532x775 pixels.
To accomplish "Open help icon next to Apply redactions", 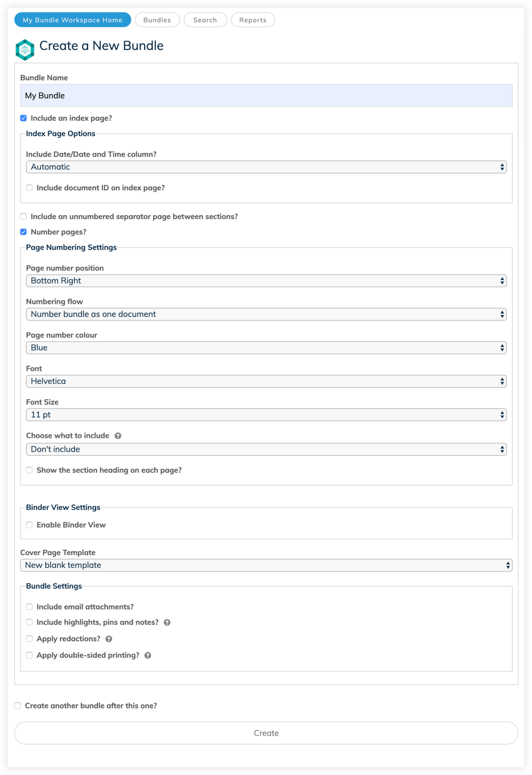I will (109, 639).
